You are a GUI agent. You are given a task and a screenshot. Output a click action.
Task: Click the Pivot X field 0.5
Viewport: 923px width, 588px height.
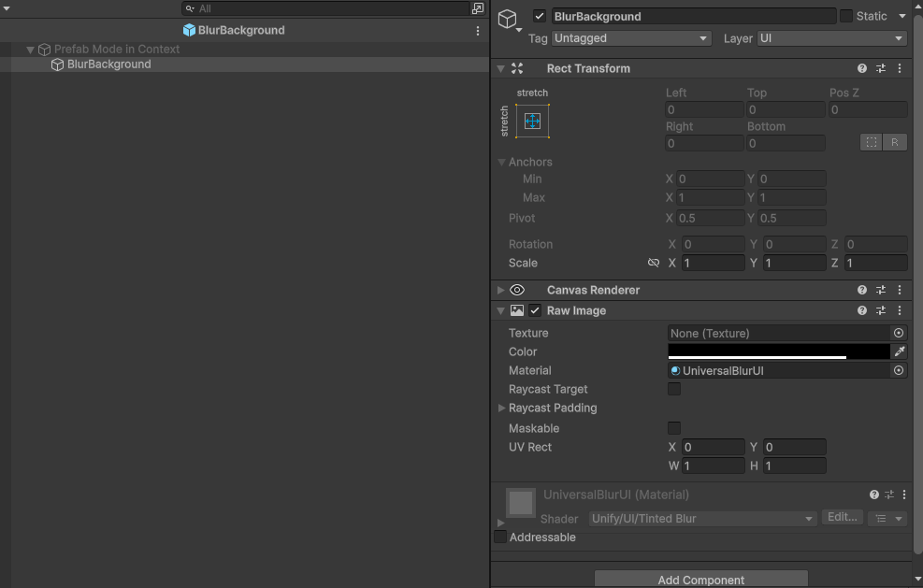coord(710,218)
